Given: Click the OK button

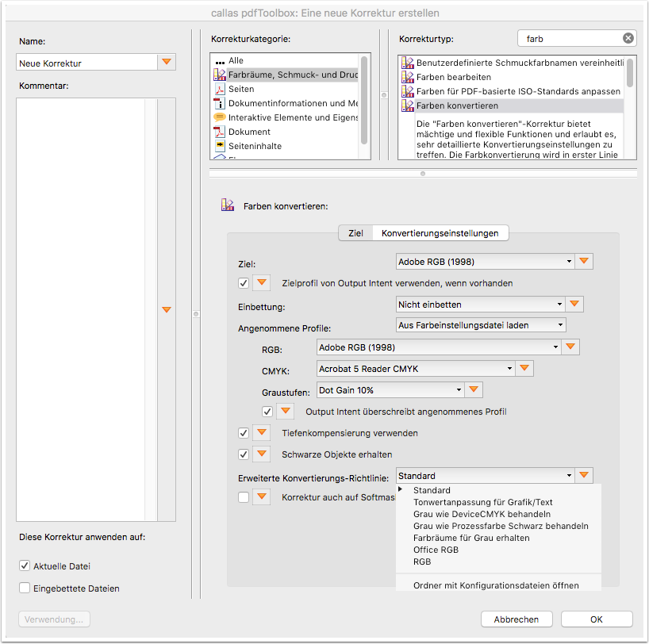Looking at the screenshot, I should 597,619.
